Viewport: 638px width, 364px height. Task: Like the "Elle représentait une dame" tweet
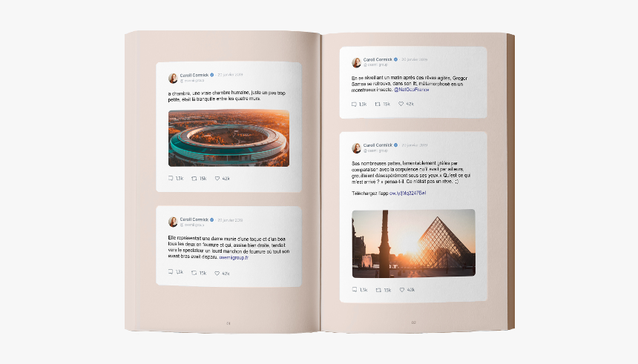pyautogui.click(x=217, y=274)
